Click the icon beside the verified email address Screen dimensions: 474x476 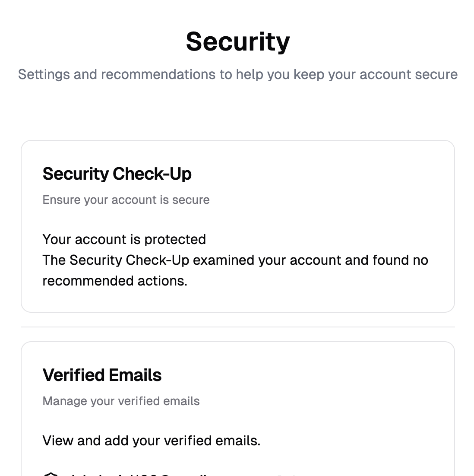(x=51, y=474)
